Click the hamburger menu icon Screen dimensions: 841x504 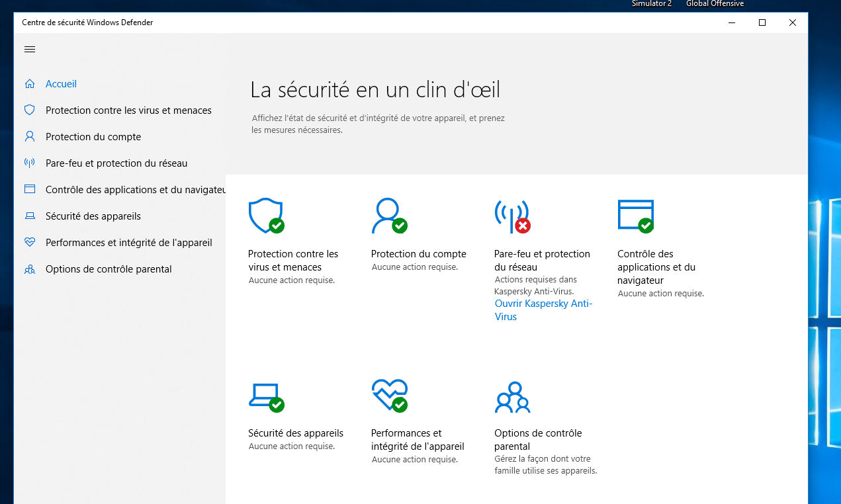tap(30, 50)
